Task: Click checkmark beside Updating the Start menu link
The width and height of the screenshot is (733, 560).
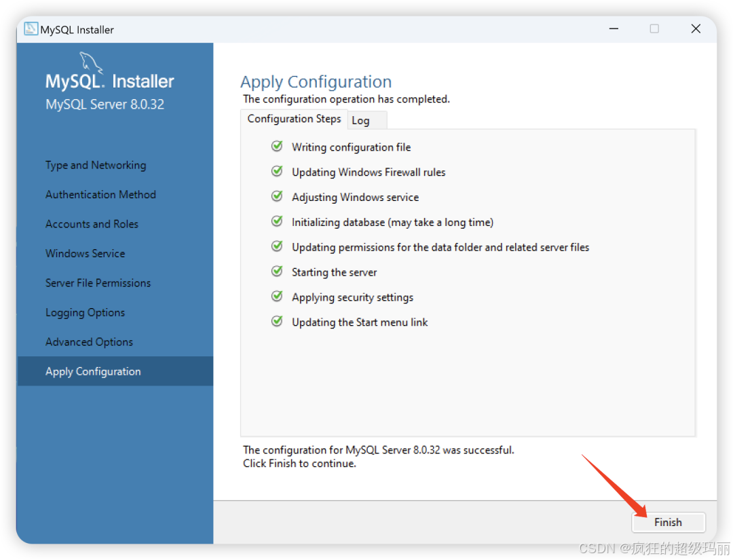Action: [x=277, y=322]
